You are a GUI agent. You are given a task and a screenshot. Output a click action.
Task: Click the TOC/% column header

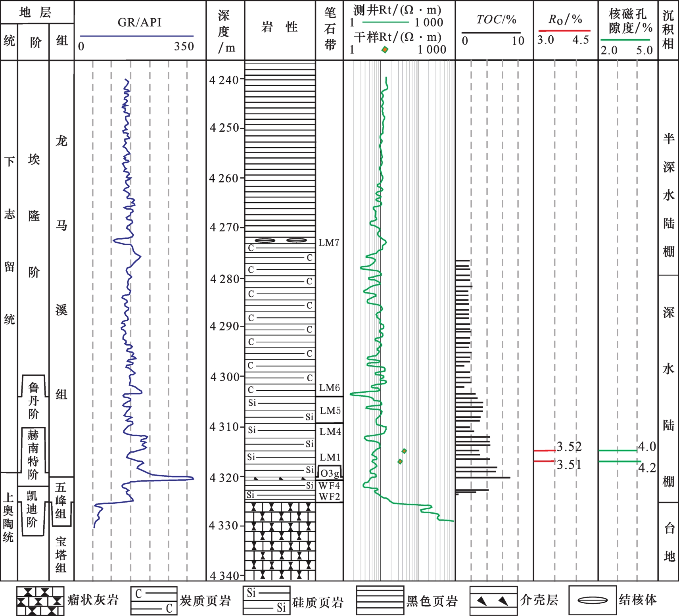[x=496, y=19]
